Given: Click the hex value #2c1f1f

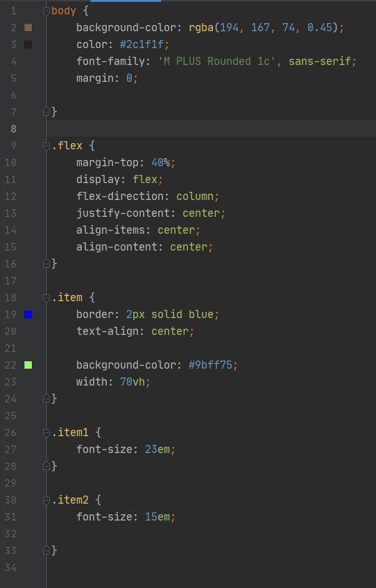Looking at the screenshot, I should (142, 44).
